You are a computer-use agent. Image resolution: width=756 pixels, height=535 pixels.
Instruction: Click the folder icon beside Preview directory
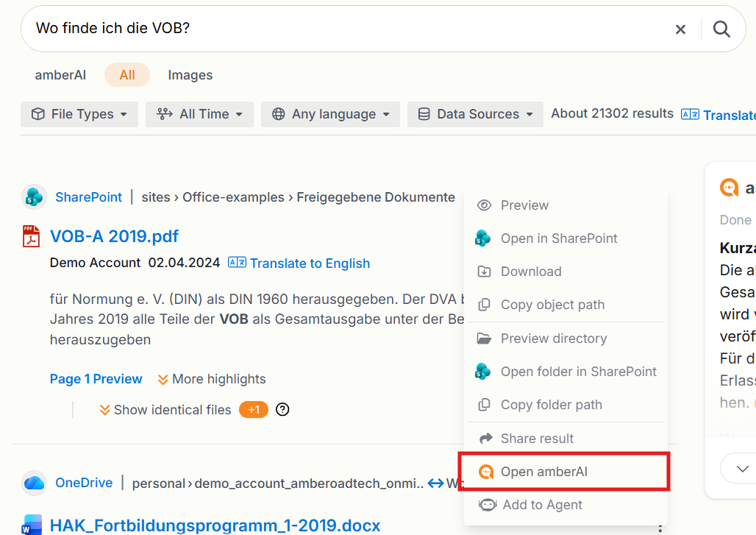tap(484, 339)
